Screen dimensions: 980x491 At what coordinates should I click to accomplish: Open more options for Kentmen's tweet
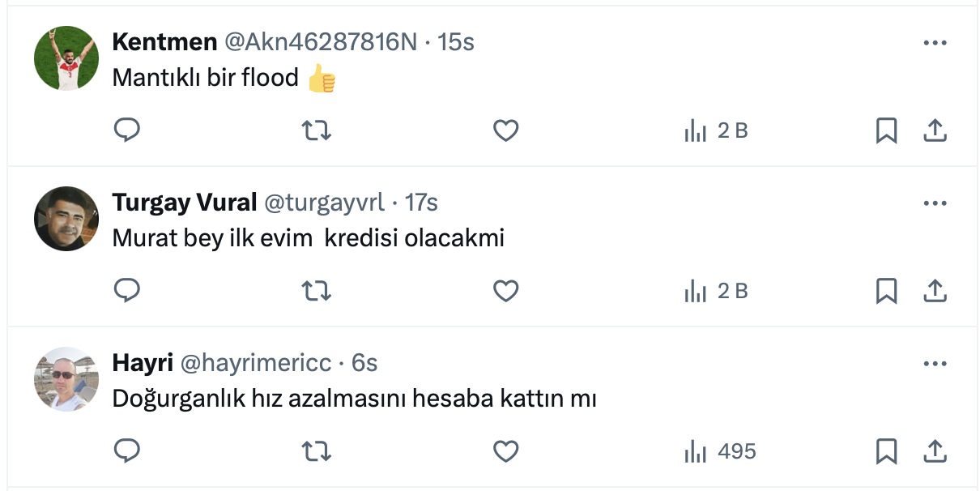coord(935,43)
